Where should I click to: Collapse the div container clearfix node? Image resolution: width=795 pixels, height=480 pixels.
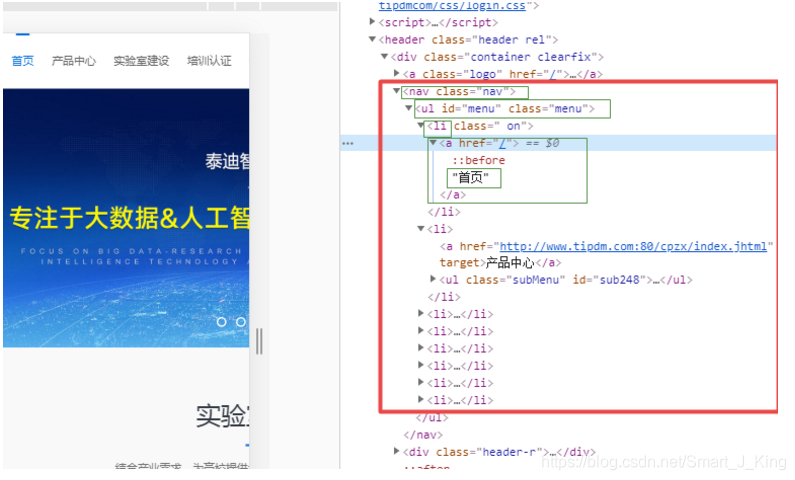click(384, 56)
